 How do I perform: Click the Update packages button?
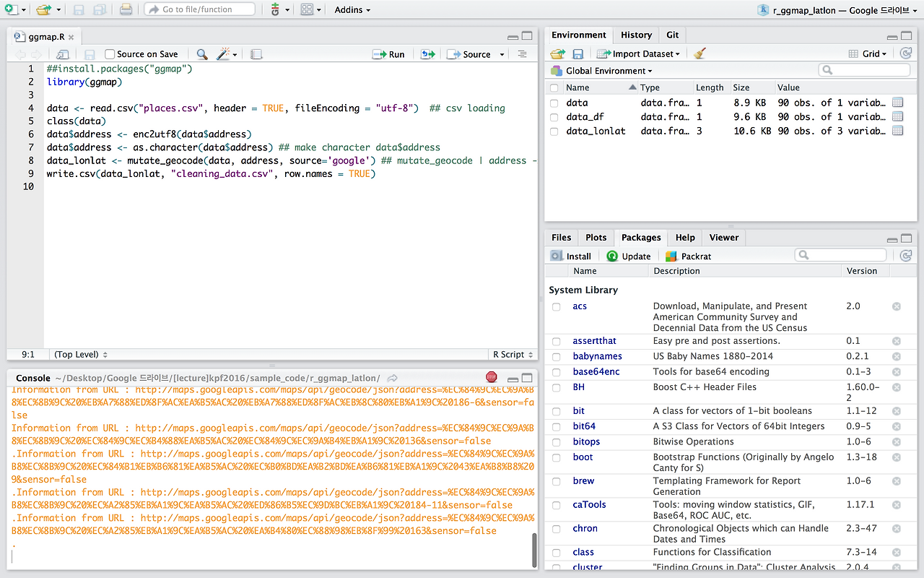click(629, 256)
